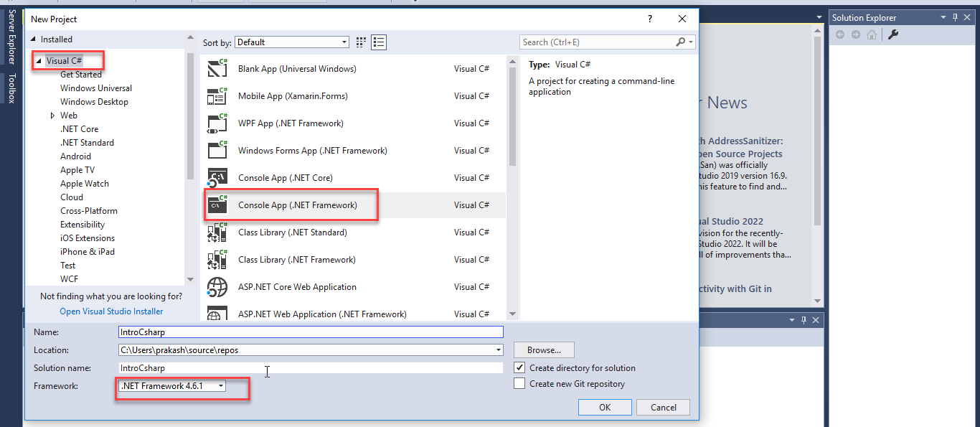
Task: Choose the Class Library (.NET Standard) template
Action: 293,232
